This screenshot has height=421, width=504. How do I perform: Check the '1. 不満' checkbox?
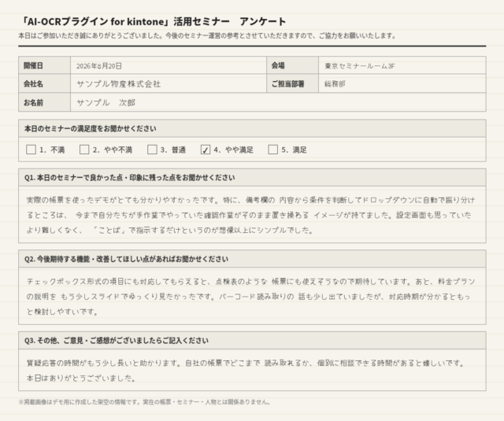(31, 150)
